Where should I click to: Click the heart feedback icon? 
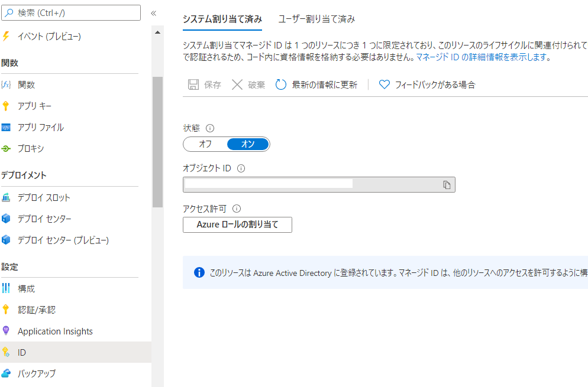[385, 84]
